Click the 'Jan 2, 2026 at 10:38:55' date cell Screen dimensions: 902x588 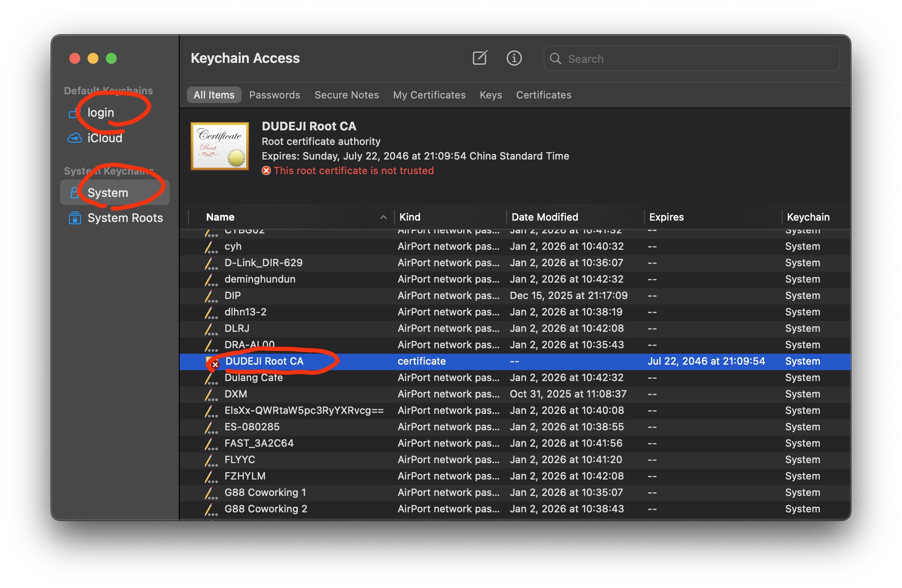click(567, 427)
